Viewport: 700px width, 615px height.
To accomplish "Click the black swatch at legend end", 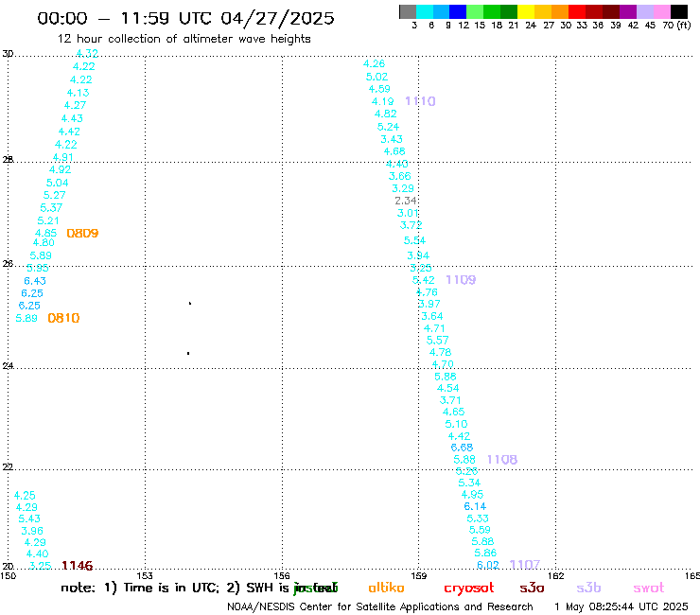I will (x=679, y=11).
